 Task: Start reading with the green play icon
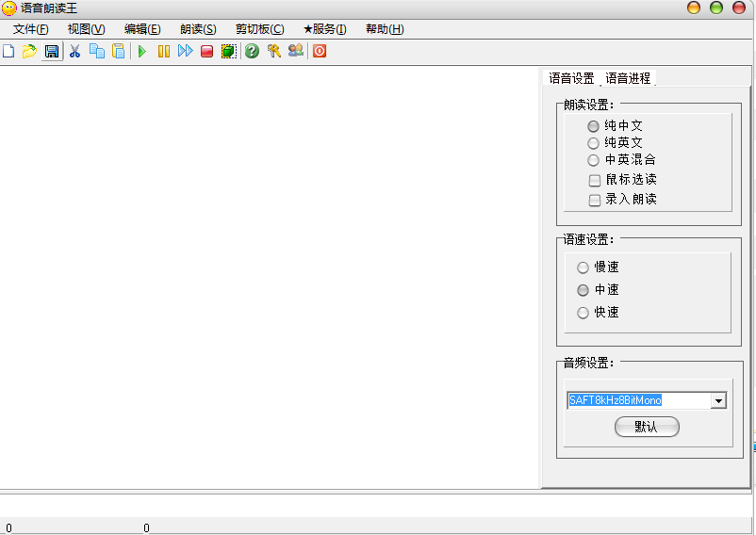click(141, 51)
